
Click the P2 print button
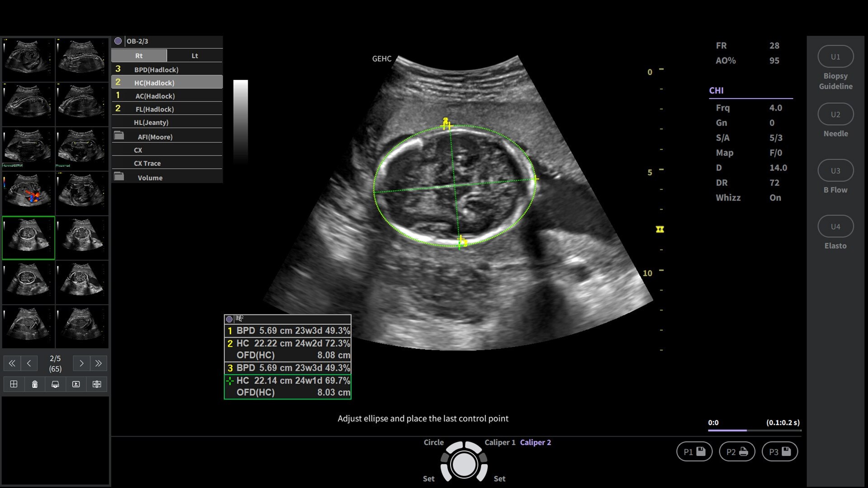pos(737,452)
